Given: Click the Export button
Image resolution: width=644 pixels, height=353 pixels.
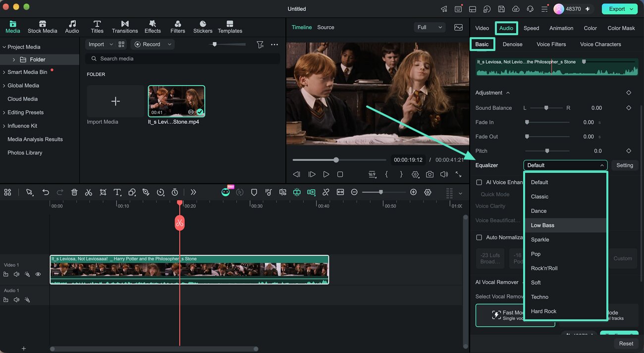Looking at the screenshot, I should (619, 9).
